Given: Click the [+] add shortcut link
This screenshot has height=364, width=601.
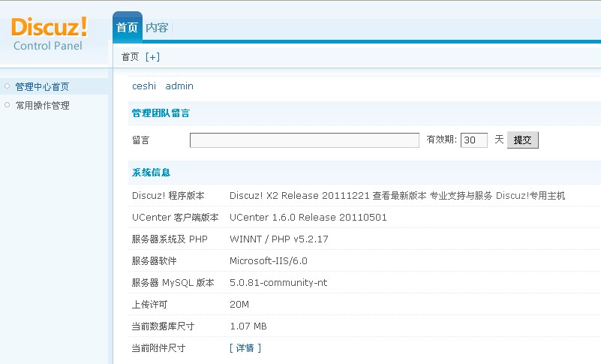Looking at the screenshot, I should (x=152, y=57).
